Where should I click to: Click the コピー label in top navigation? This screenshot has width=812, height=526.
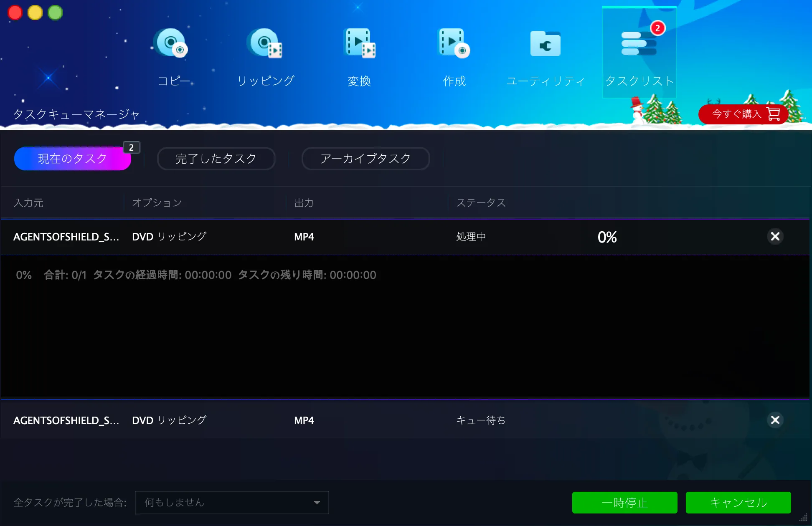point(174,81)
